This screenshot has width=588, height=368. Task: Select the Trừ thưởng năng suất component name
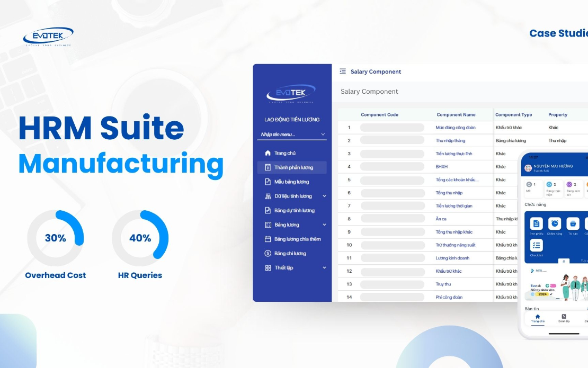coord(455,245)
